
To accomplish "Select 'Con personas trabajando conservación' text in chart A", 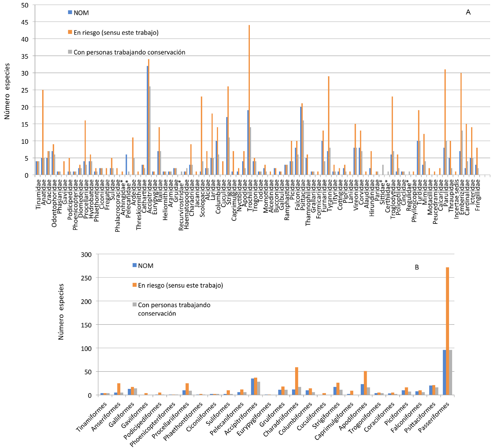I will pos(129,52).
